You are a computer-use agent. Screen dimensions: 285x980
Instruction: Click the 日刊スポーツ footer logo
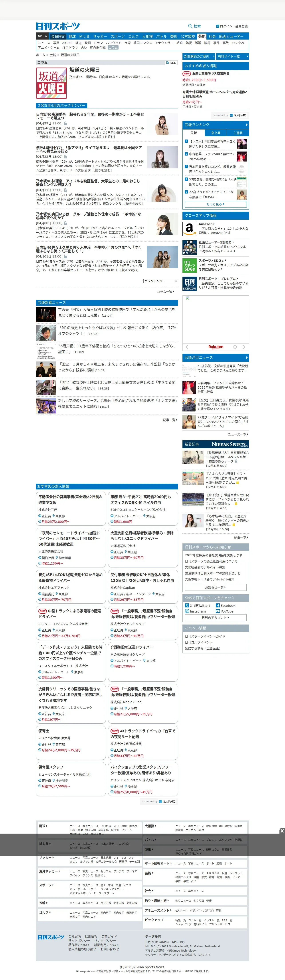point(51,937)
